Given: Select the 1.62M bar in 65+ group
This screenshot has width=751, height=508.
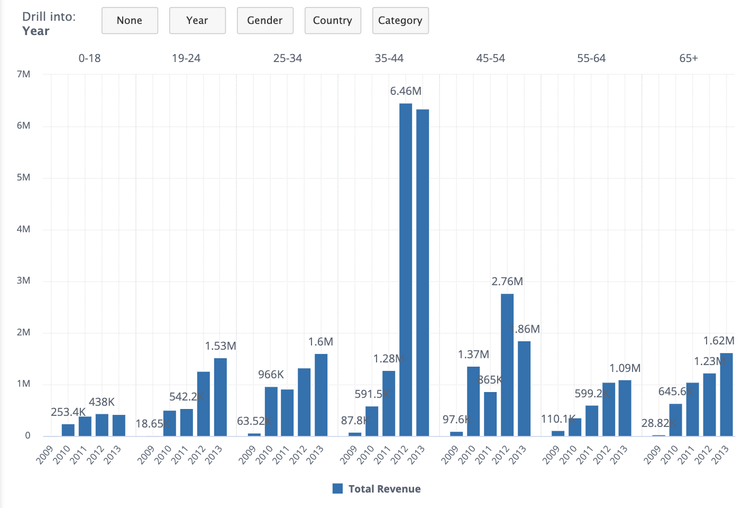Looking at the screenshot, I should coord(726,394).
